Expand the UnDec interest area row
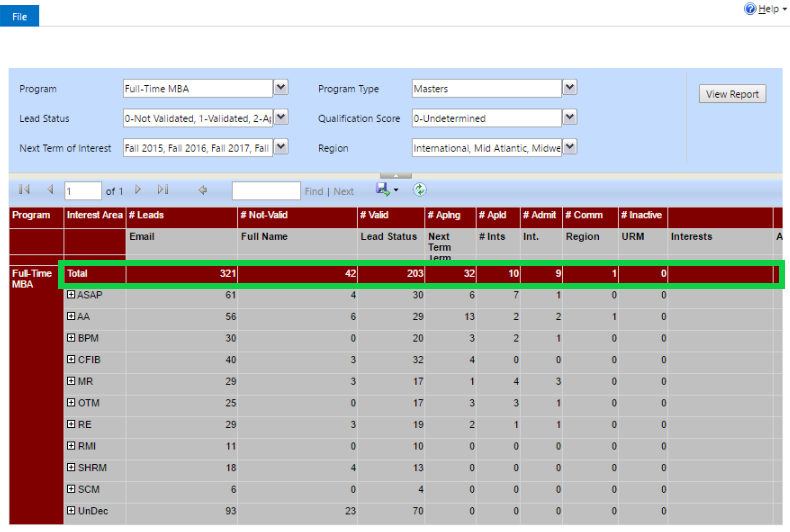The width and height of the screenshot is (790, 532). point(71,511)
